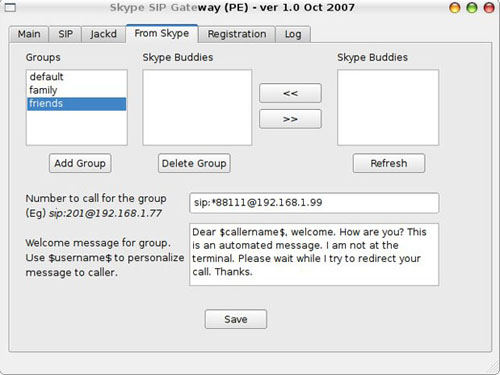Focus the number to call input field
Image resolution: width=500 pixels, height=375 pixels.
(314, 203)
